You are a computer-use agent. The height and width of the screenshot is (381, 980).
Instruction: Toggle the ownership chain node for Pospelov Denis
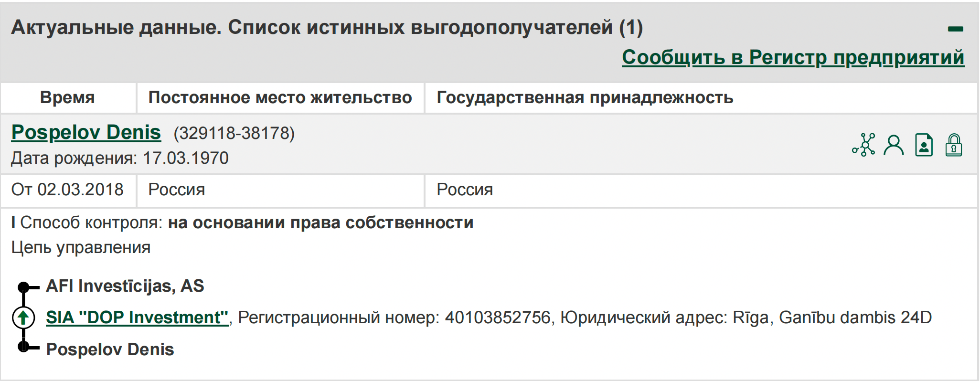point(22,347)
